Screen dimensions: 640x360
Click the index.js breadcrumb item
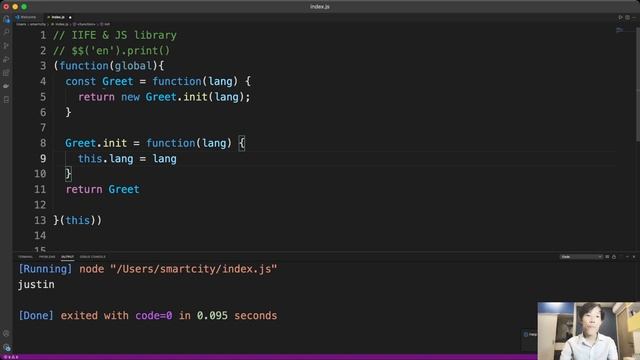(x=60, y=24)
